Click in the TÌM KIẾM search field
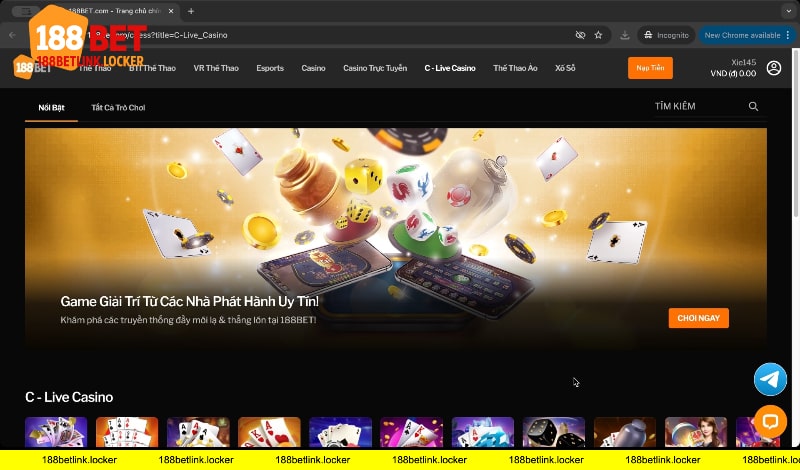800x470 pixels. coord(695,106)
